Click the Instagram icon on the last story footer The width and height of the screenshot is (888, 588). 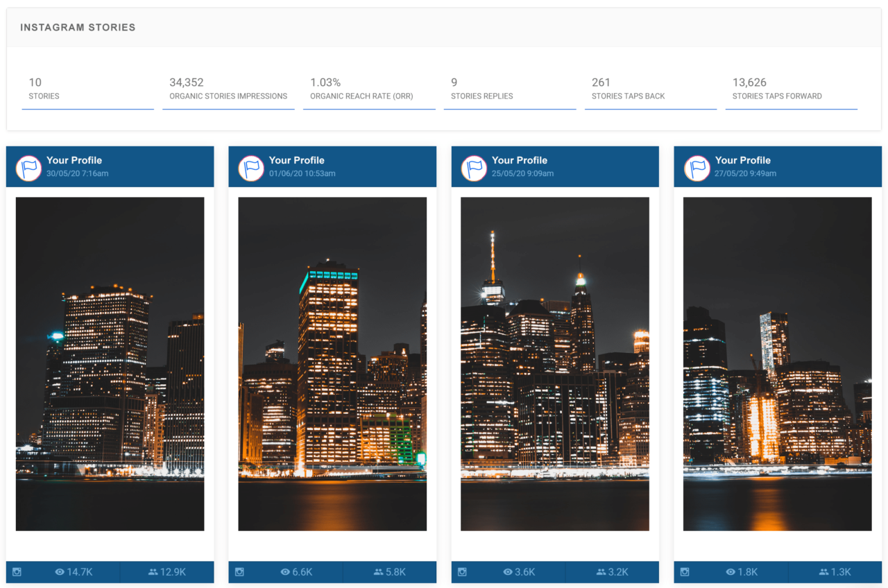tap(685, 572)
